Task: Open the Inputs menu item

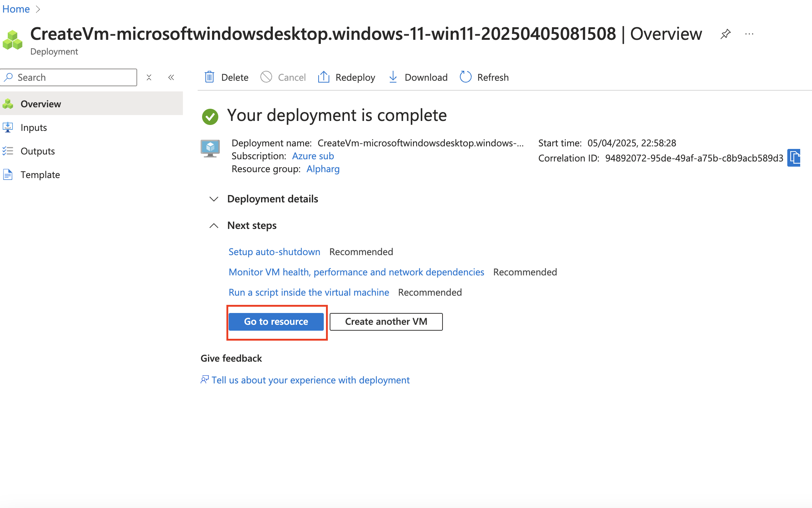Action: [x=91, y=128]
